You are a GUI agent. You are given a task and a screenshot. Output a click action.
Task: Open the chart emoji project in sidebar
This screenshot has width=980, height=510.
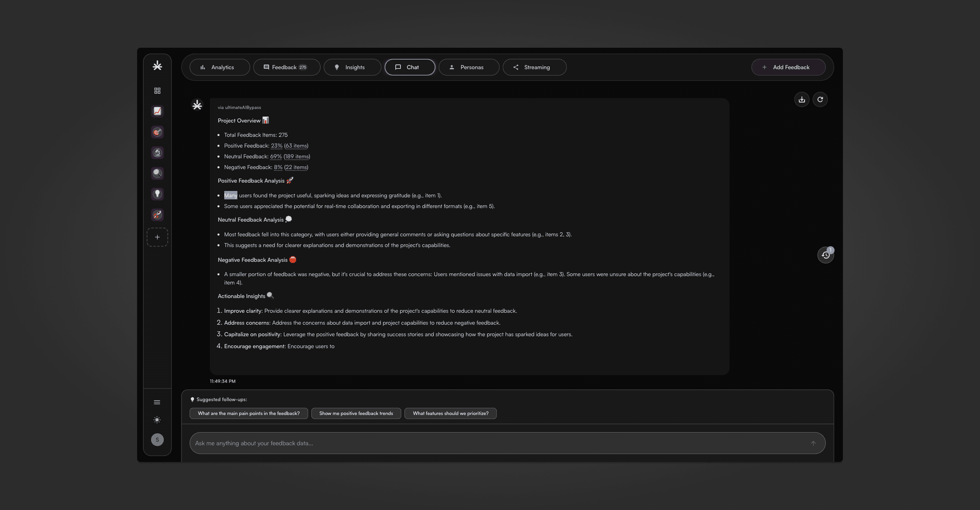157,111
